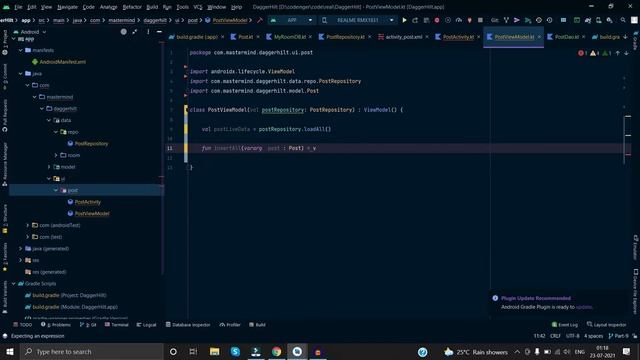Open Task View in the taskbar
The width and height of the screenshot is (640, 360).
tap(193, 351)
